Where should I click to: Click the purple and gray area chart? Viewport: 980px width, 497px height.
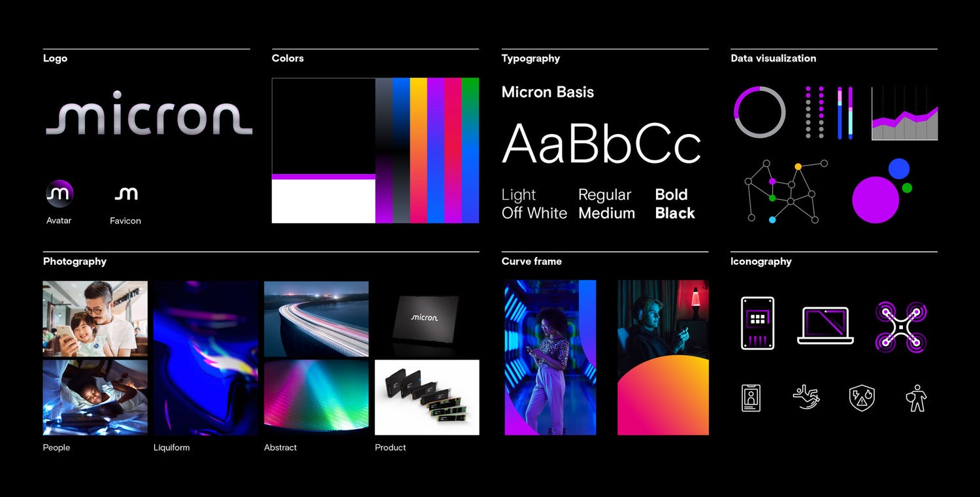coord(905,114)
